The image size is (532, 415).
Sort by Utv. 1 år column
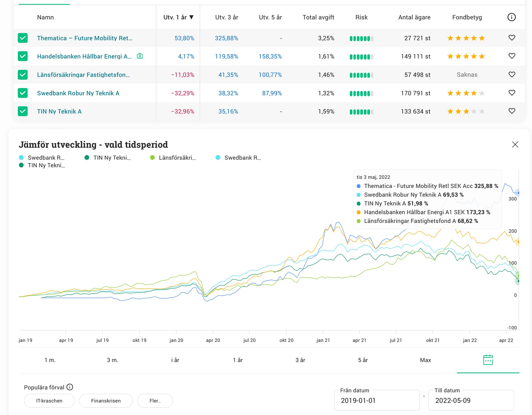(x=178, y=17)
